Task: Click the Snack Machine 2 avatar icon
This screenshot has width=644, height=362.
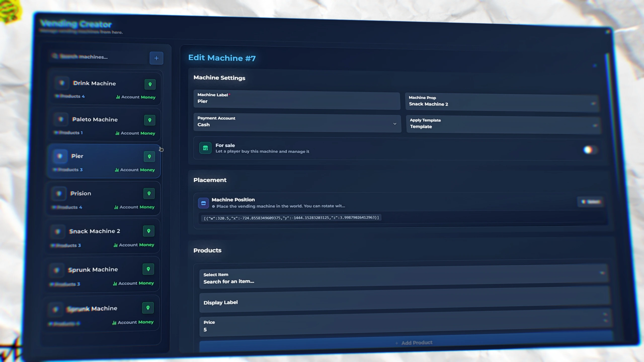Action: point(58,231)
